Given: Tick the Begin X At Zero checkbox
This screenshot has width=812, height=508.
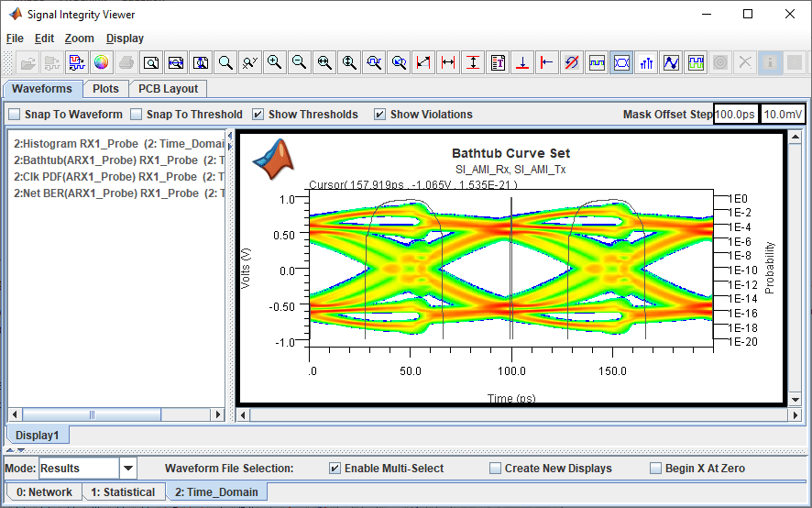Looking at the screenshot, I should (655, 469).
